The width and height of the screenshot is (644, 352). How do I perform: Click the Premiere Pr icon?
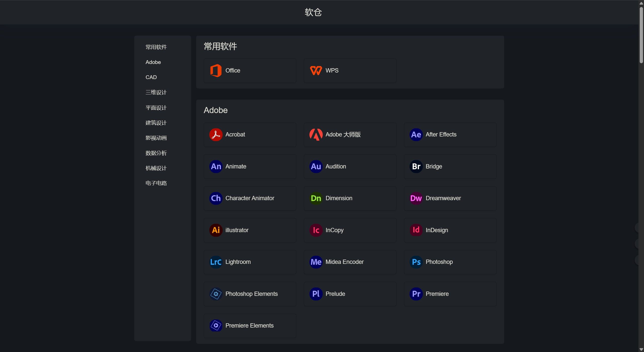[416, 294]
